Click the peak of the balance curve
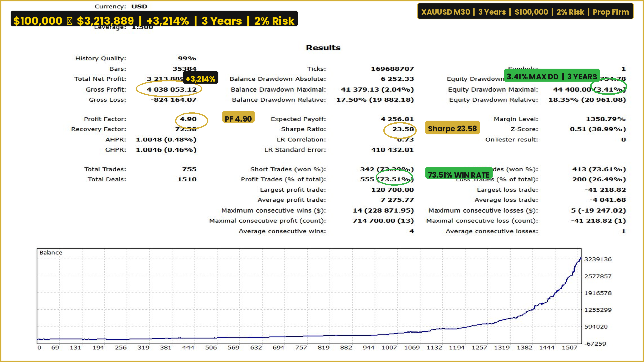 click(x=580, y=259)
